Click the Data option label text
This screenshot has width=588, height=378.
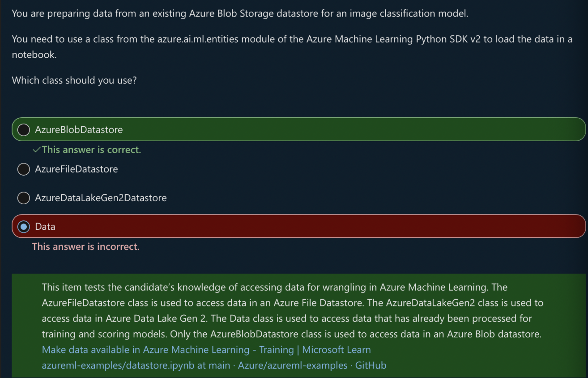click(45, 227)
